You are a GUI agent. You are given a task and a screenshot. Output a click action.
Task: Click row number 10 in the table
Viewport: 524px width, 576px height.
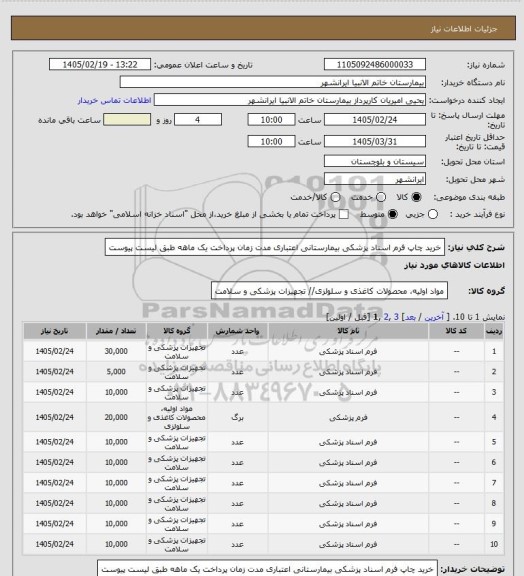pyautogui.click(x=494, y=544)
